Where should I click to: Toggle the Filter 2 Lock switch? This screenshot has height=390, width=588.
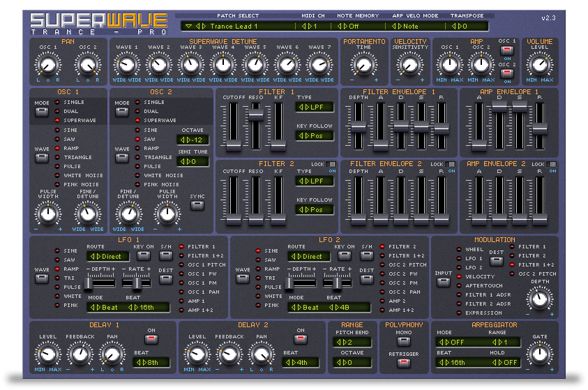[x=333, y=165]
